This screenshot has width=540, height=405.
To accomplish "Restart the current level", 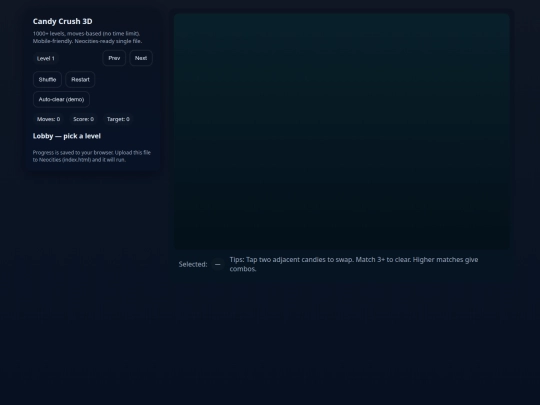I will tap(80, 80).
